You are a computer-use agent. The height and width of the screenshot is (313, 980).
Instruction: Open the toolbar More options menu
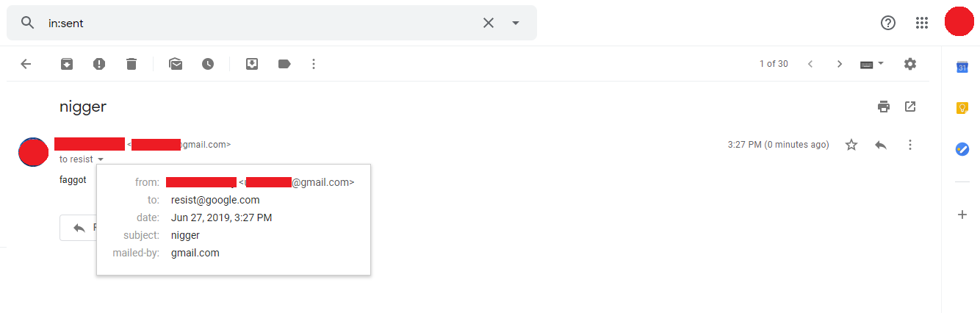[314, 64]
